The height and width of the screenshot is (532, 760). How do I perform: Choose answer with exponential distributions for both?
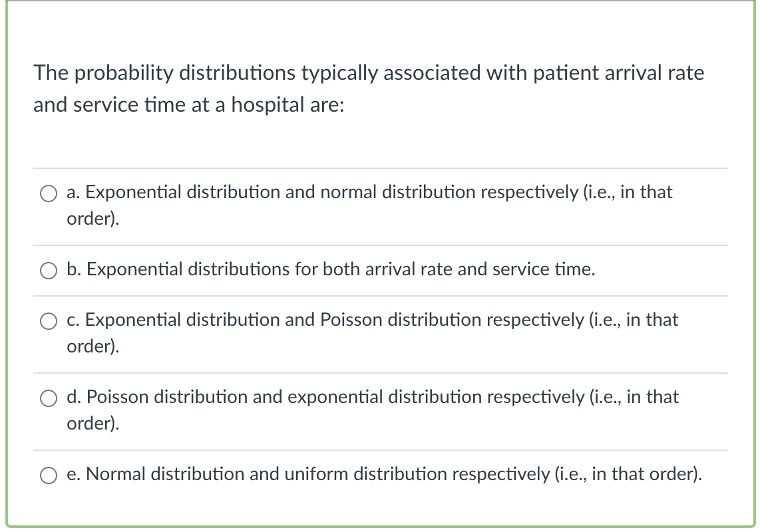pos(329,270)
